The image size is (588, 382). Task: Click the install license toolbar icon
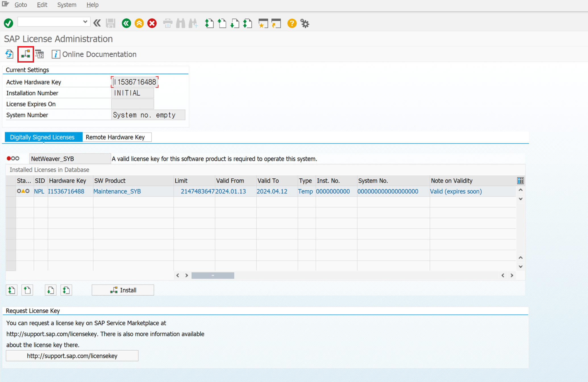point(26,54)
